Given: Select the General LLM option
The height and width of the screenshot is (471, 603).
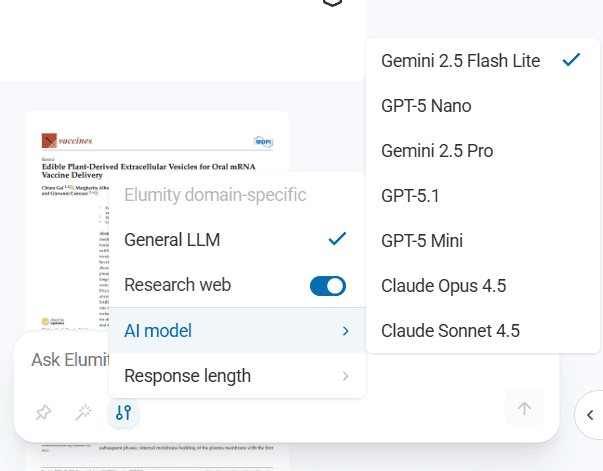Looking at the screenshot, I should pyautogui.click(x=172, y=240).
